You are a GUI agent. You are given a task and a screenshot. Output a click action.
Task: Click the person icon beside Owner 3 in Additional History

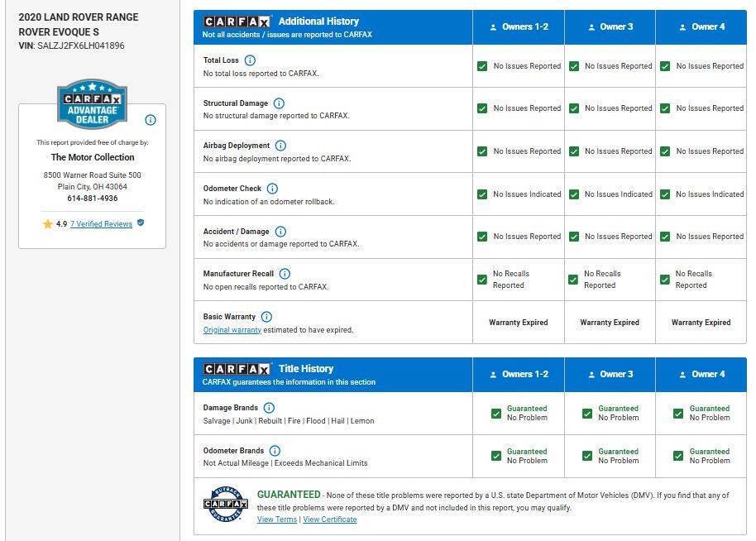(x=591, y=27)
